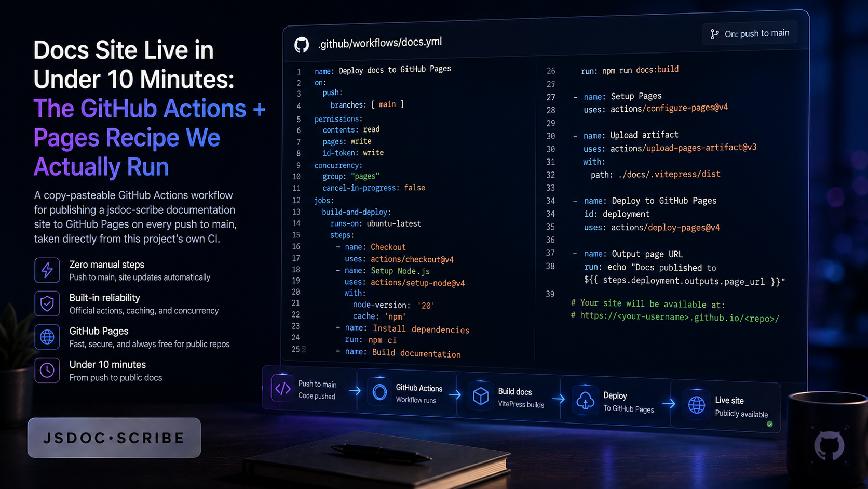
Task: Select the 'run: npm run docs:build' line
Action: point(630,70)
